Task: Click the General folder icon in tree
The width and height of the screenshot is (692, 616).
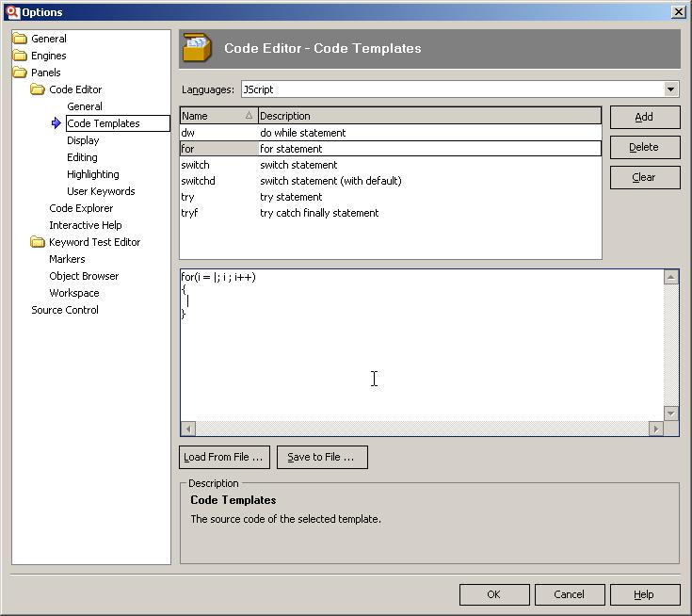Action: coord(20,39)
